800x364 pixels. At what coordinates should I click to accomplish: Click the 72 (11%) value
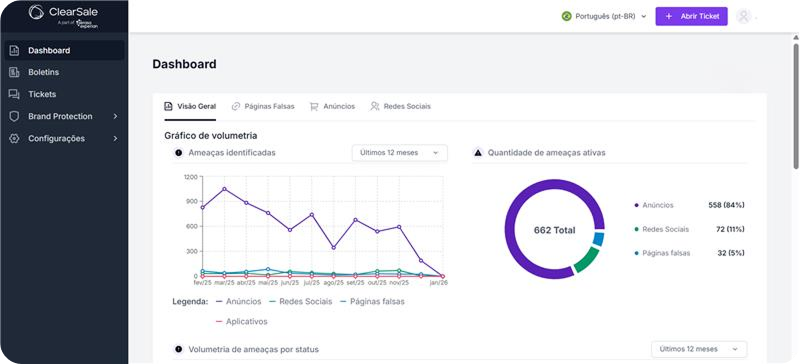(730, 229)
